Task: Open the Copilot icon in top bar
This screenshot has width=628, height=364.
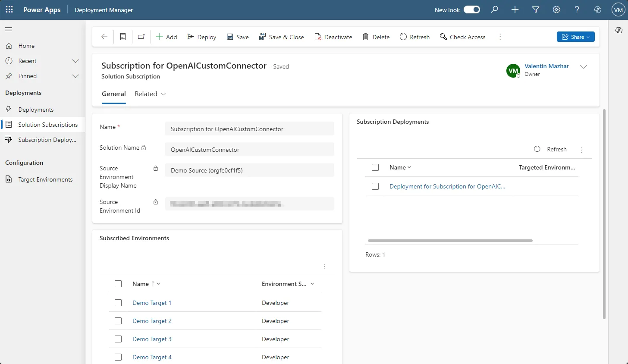Action: coord(598,9)
